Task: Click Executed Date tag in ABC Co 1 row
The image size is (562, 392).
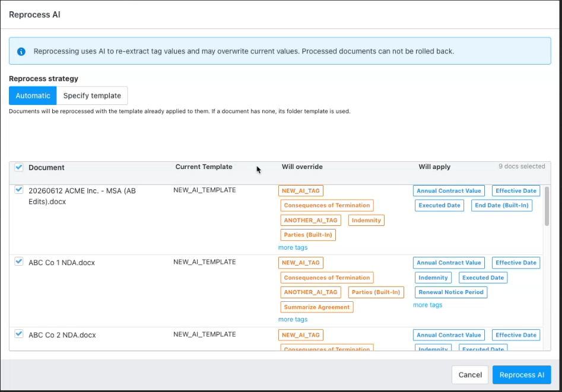Action: (x=483, y=278)
